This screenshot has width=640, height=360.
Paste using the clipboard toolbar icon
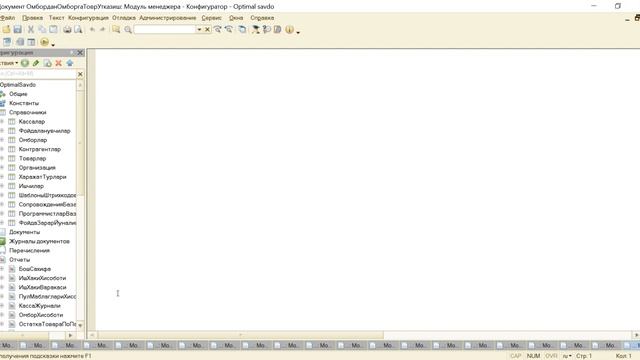[53, 29]
